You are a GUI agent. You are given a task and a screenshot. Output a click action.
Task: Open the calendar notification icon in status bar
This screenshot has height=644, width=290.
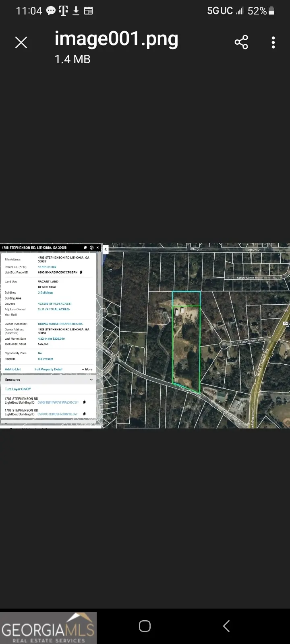(x=88, y=11)
